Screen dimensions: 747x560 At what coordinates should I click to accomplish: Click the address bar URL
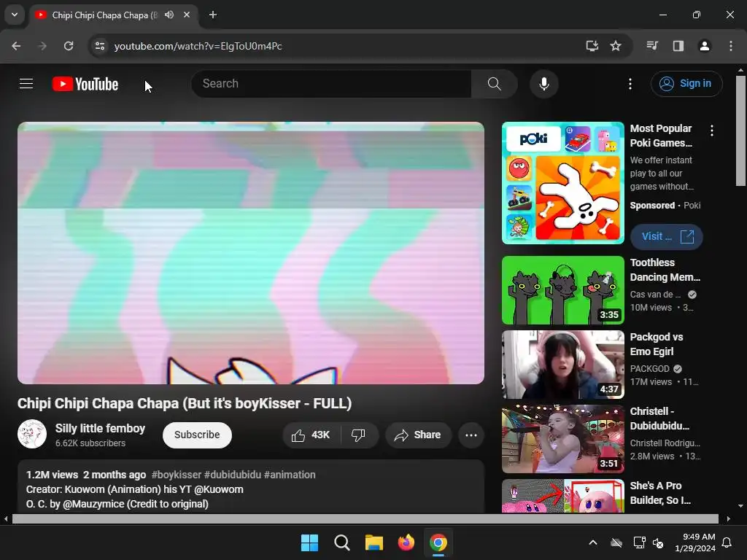click(198, 46)
